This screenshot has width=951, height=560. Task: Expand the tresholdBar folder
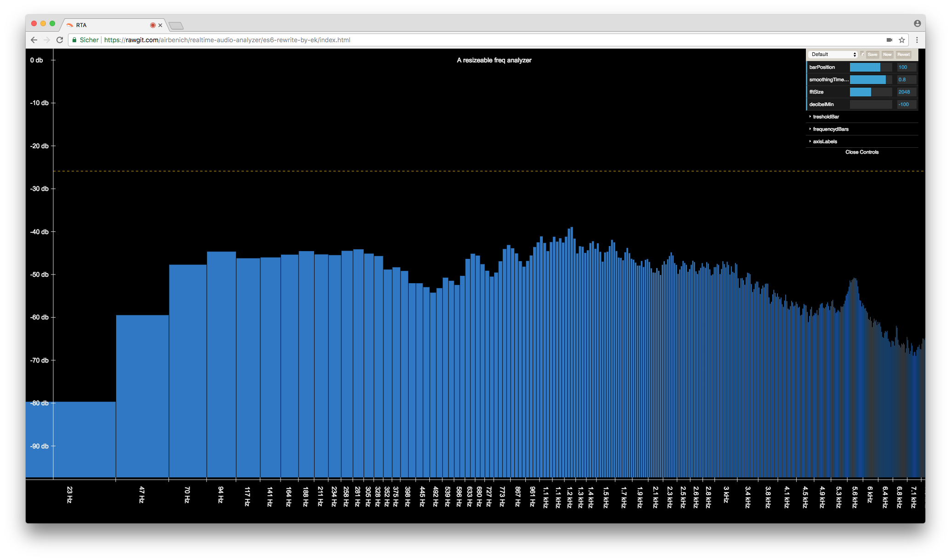pos(826,117)
